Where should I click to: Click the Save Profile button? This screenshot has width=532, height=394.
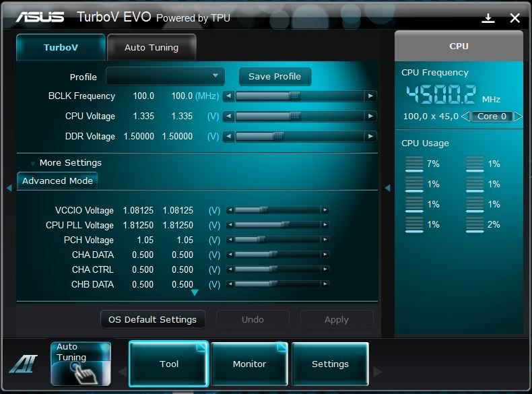pos(275,76)
